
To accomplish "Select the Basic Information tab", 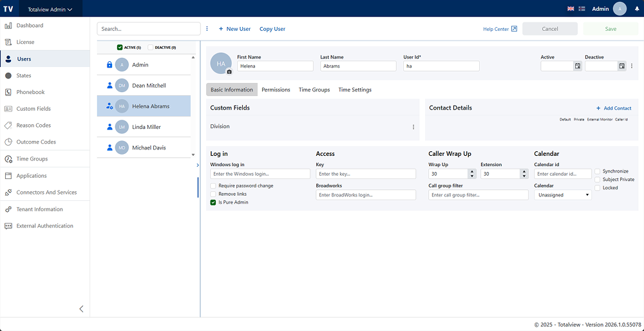I will click(232, 90).
